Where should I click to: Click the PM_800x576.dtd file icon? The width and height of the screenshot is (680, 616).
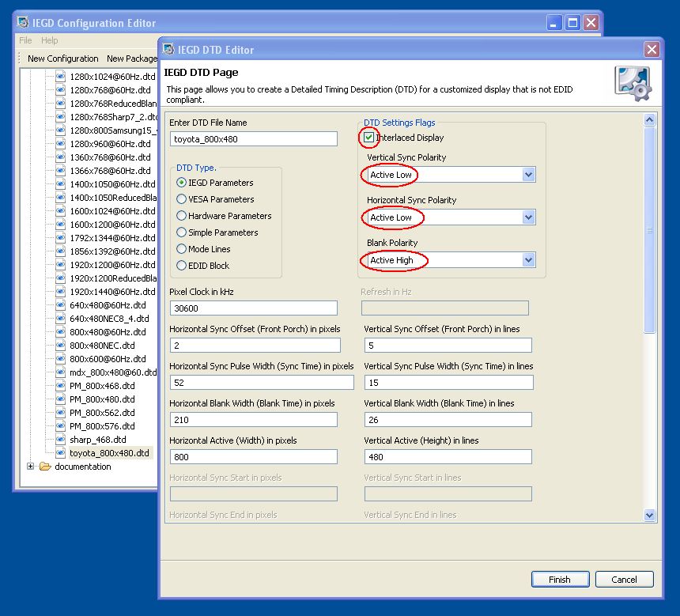(61, 426)
